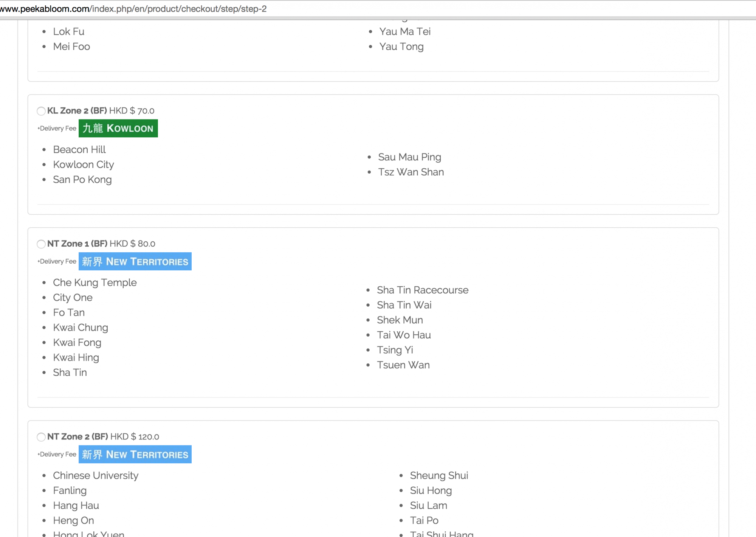Viewport: 756px width, 537px height.
Task: Select the NT Zone 2 (BF) radio button
Action: pyautogui.click(x=41, y=437)
